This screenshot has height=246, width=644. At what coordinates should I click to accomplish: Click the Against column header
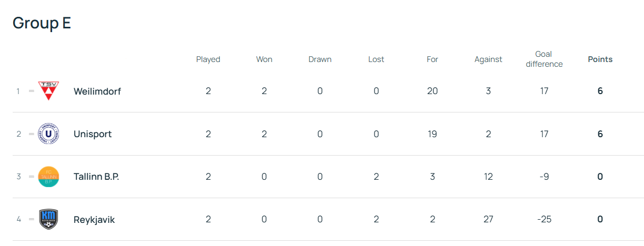[488, 59]
